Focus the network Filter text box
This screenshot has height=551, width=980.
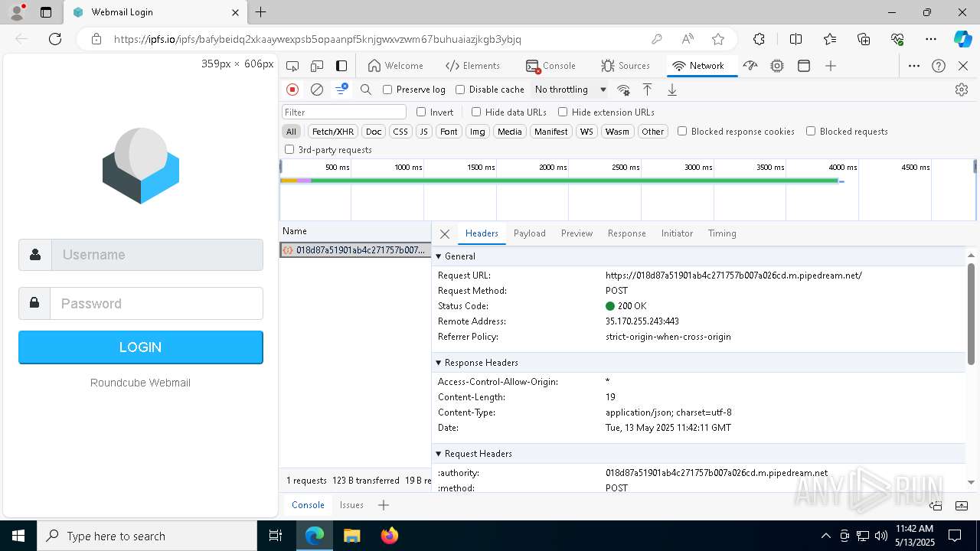coord(345,112)
